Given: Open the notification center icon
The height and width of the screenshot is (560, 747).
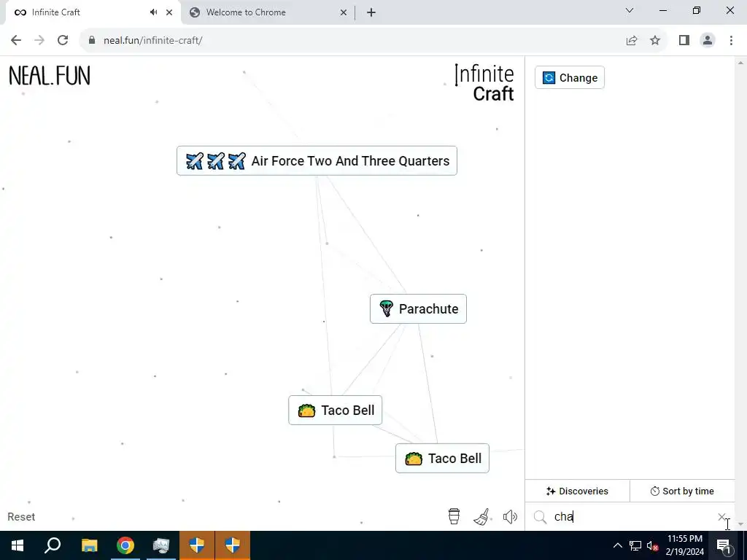Looking at the screenshot, I should click(724, 545).
